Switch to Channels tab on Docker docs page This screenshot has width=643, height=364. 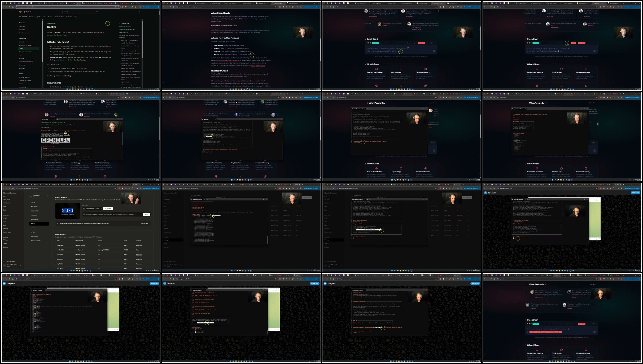[x=32, y=17]
